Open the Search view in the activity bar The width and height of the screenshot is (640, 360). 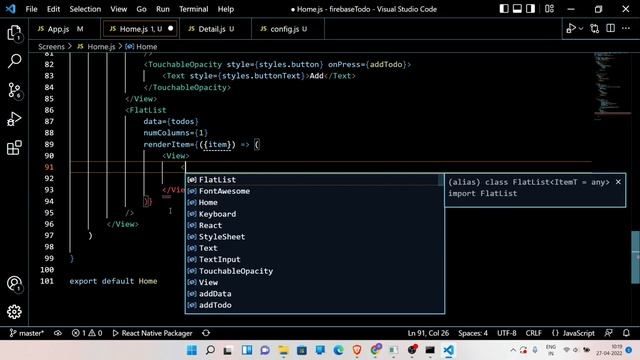pyautogui.click(x=14, y=61)
